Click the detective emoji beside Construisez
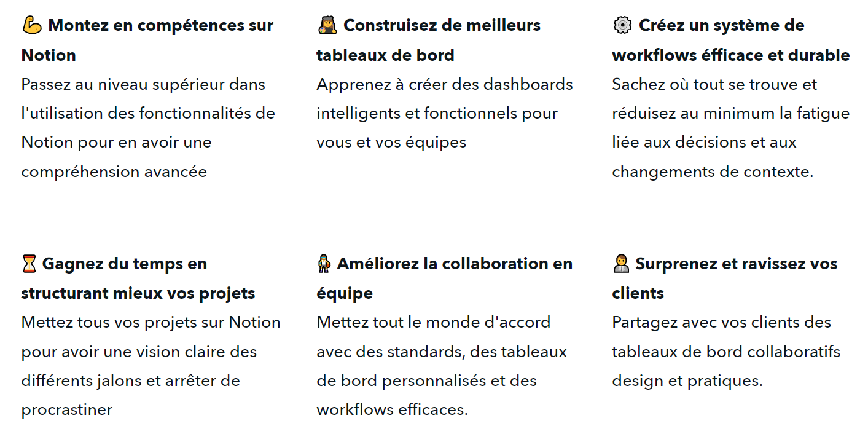 pos(328,25)
